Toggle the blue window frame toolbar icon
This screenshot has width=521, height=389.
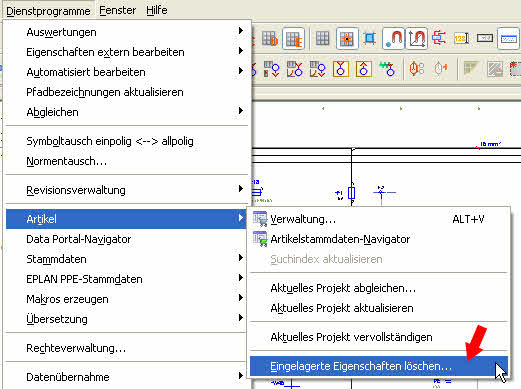point(508,39)
